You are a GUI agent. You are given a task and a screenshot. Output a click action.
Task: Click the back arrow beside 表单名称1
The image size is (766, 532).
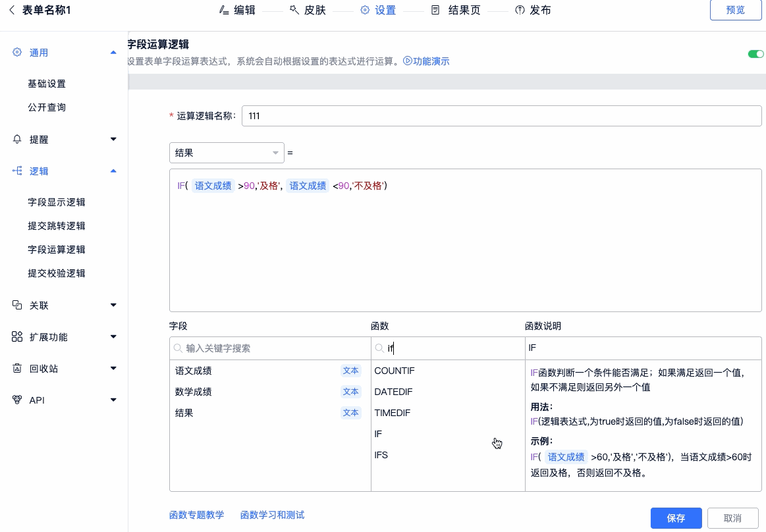(11, 10)
